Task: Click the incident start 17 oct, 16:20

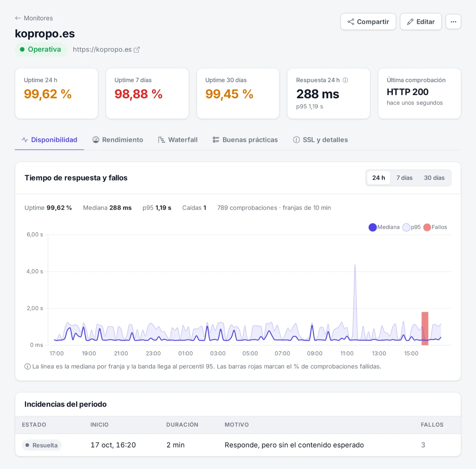Action: (113, 445)
